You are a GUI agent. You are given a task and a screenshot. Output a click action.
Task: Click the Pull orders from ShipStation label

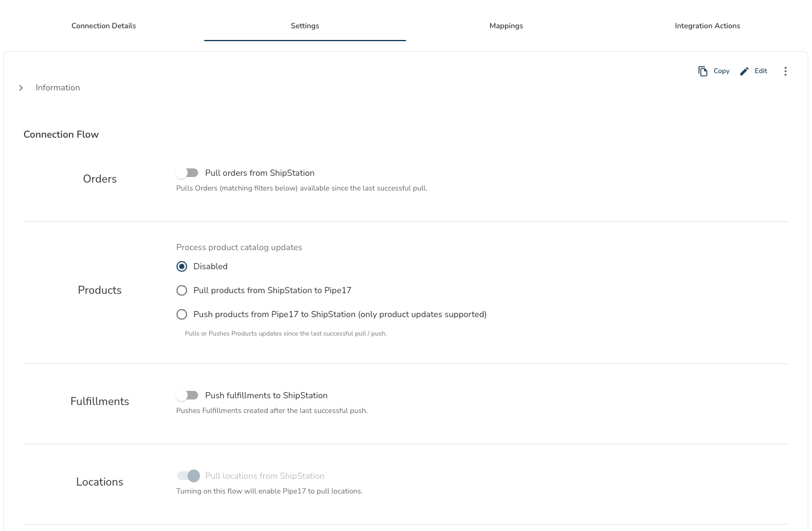click(260, 173)
